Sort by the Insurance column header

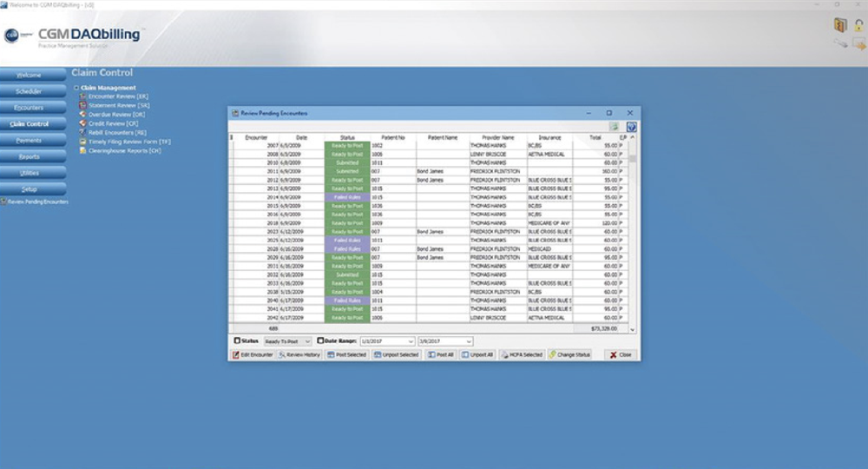[549, 137]
